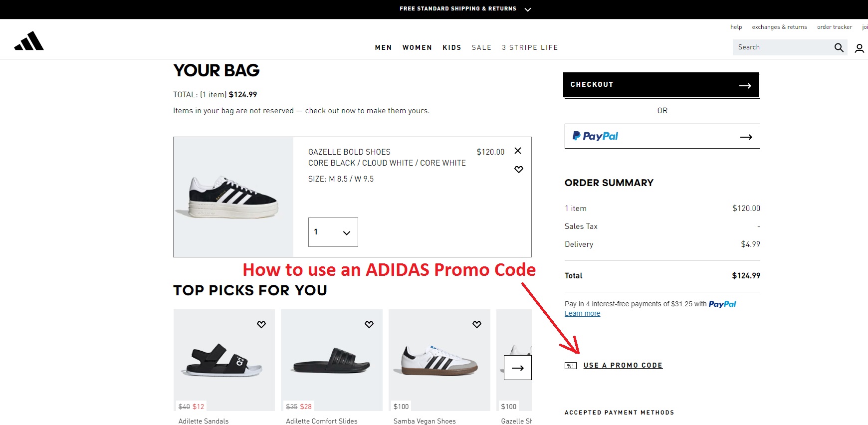Expand quantity selector for Gazelle shoes
The width and height of the screenshot is (868, 425).
tap(345, 232)
